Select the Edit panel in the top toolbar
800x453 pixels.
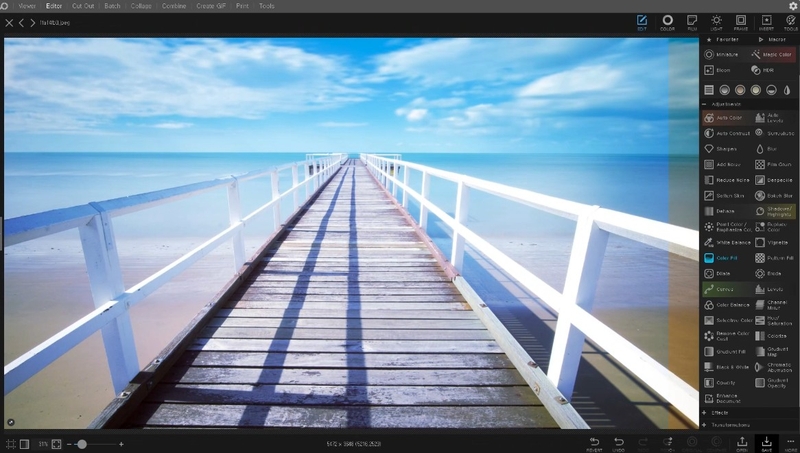642,22
